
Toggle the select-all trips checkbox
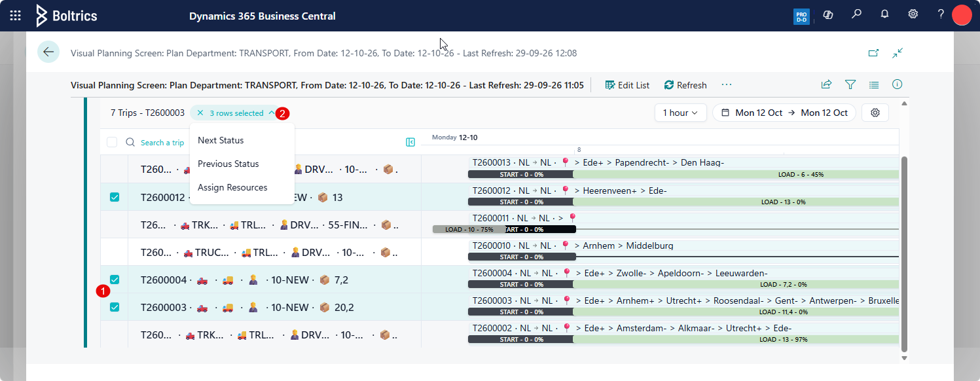112,142
